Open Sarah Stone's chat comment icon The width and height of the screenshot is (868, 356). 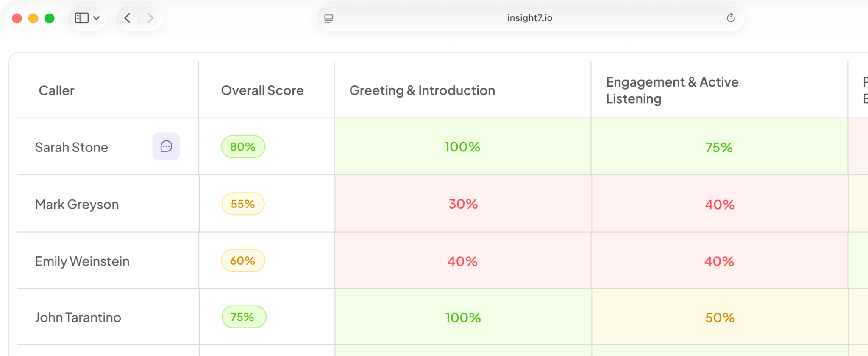click(166, 146)
